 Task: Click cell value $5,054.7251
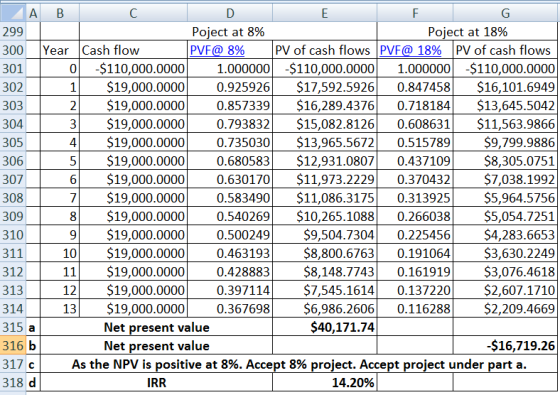click(505, 216)
